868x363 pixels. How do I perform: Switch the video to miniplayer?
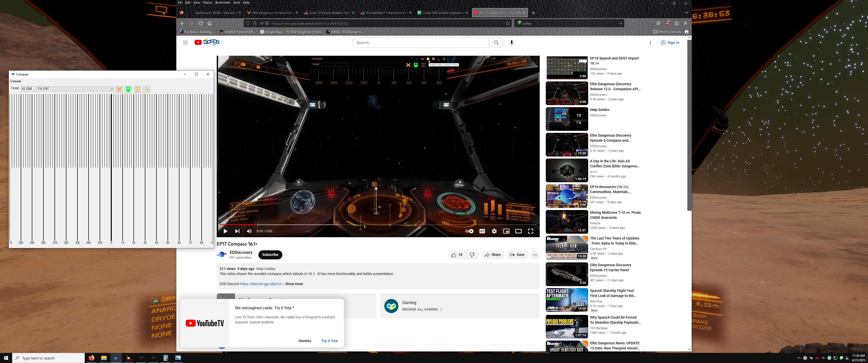tap(506, 231)
